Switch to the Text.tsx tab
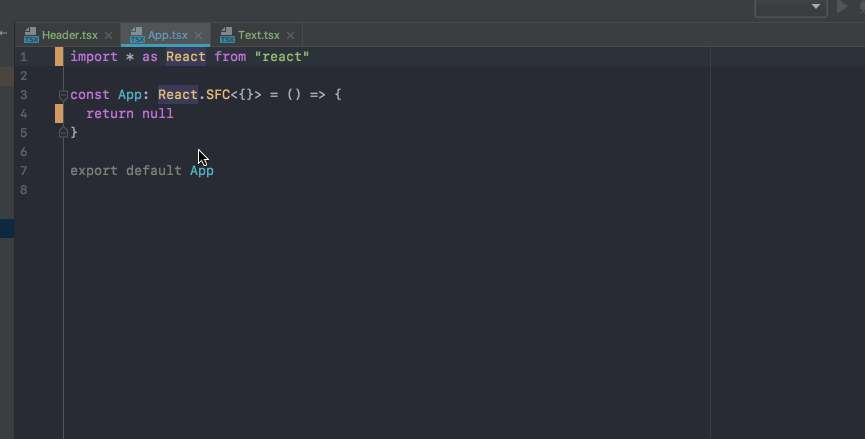The height and width of the screenshot is (439, 865). point(258,35)
